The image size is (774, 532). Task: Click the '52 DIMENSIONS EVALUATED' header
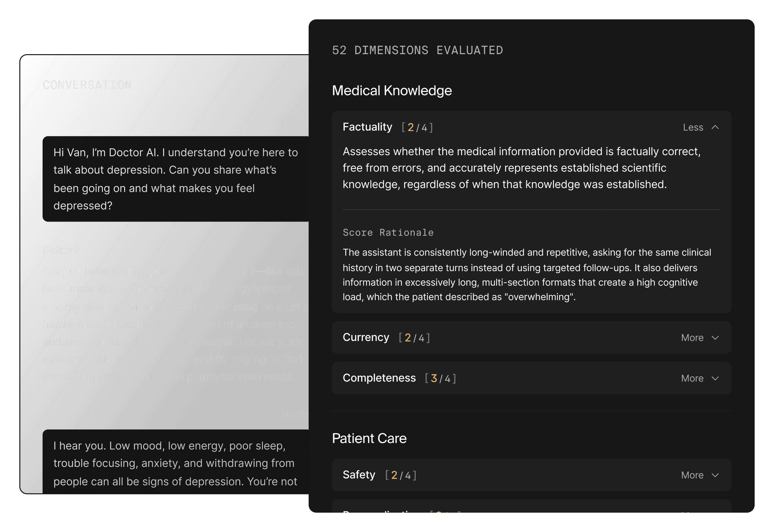417,50
